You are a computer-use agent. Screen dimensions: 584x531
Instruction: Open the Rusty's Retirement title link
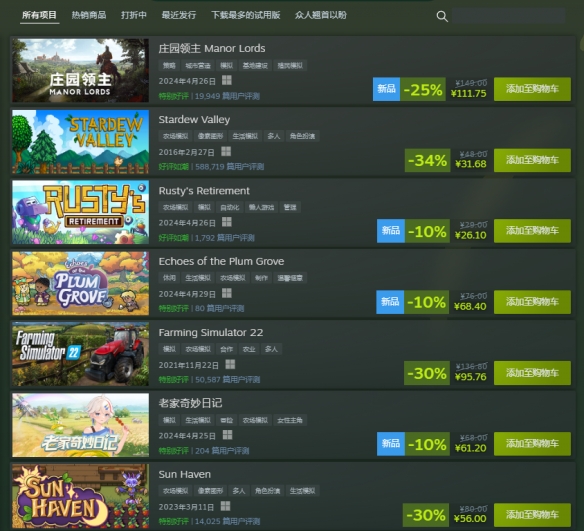click(204, 191)
